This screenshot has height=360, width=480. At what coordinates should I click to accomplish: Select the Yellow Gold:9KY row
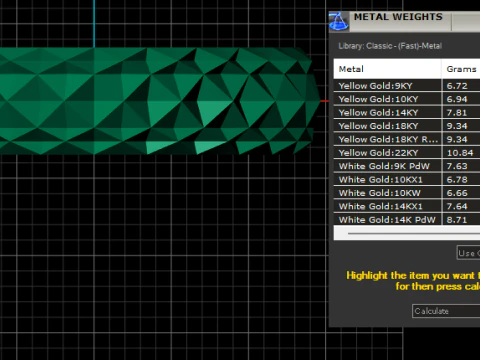[x=407, y=86]
